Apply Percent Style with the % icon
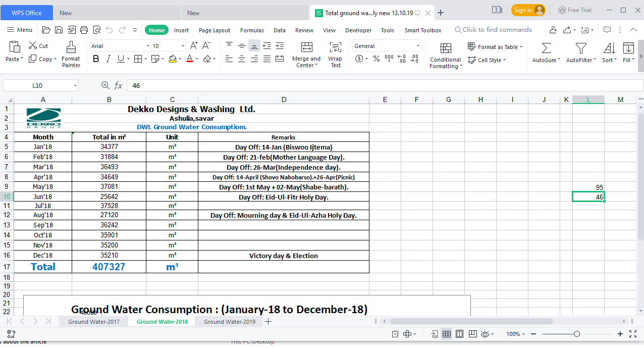Screen dimensions: 644x348 pyautogui.click(x=377, y=59)
